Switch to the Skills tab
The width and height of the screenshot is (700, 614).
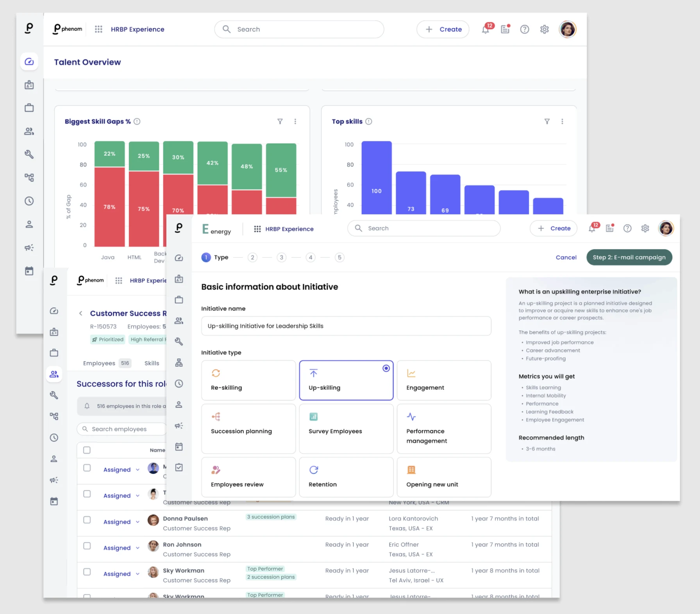point(152,363)
